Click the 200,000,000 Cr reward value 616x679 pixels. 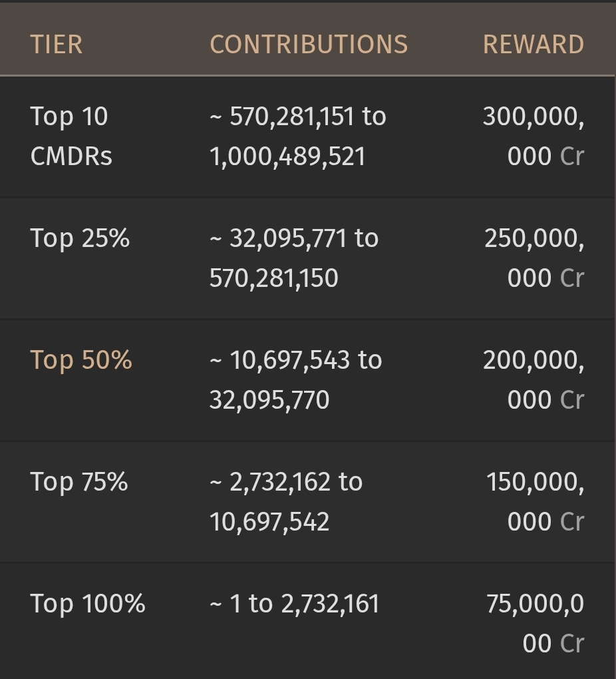[x=534, y=379]
